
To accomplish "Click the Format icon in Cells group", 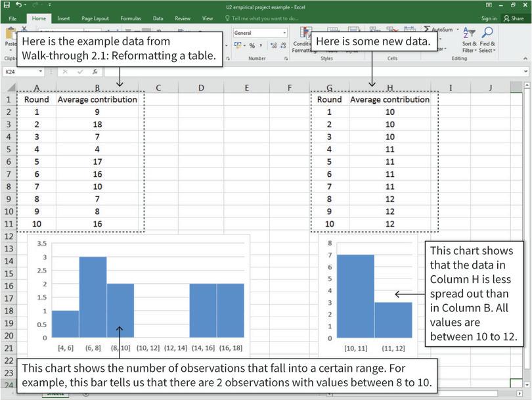I will [408, 28].
